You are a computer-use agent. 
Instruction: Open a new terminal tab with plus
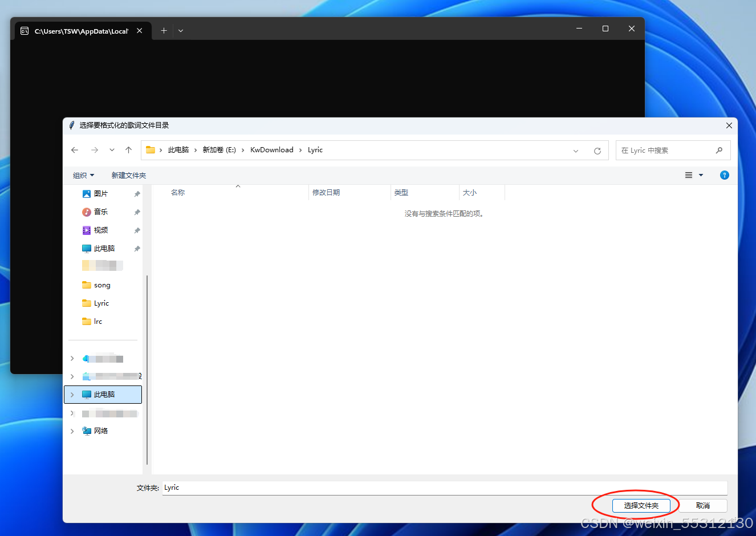click(x=164, y=31)
